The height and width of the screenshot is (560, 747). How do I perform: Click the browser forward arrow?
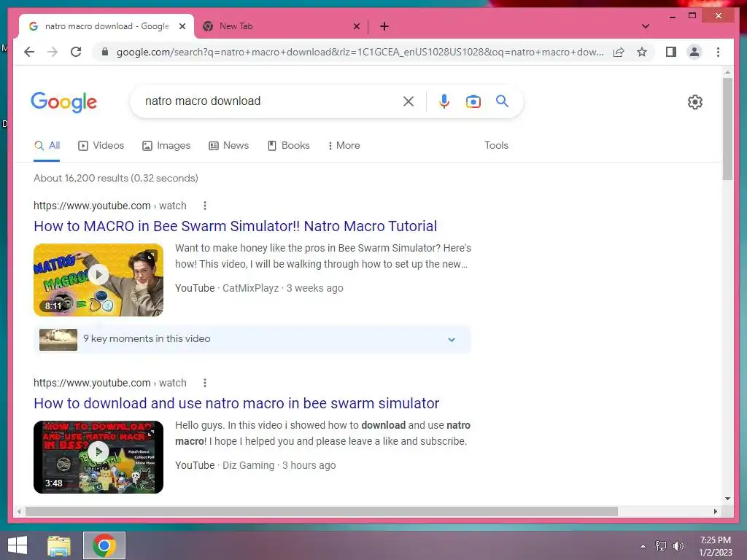pos(53,52)
